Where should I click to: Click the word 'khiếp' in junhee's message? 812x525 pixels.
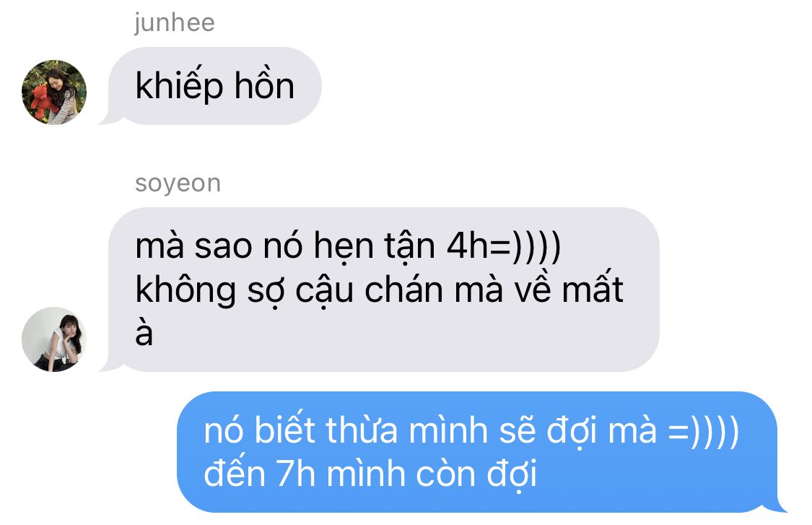click(x=179, y=85)
